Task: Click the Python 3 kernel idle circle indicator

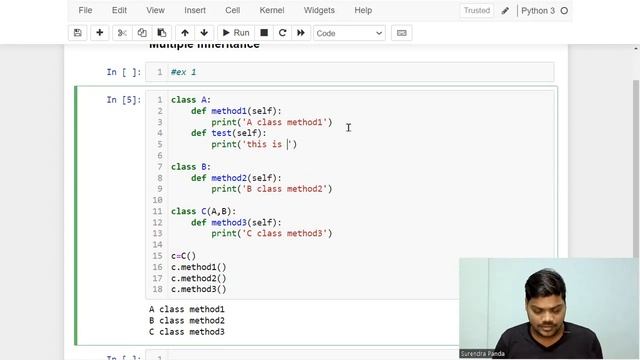Action: click(x=564, y=11)
